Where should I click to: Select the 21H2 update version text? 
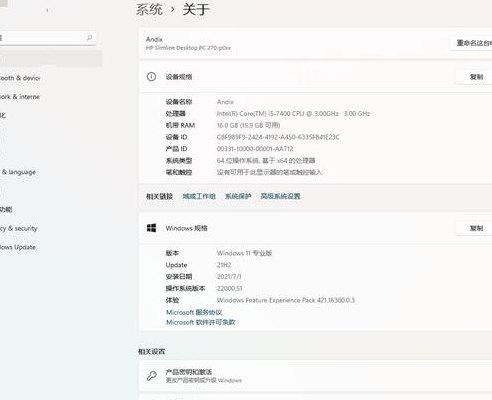tap(224, 265)
